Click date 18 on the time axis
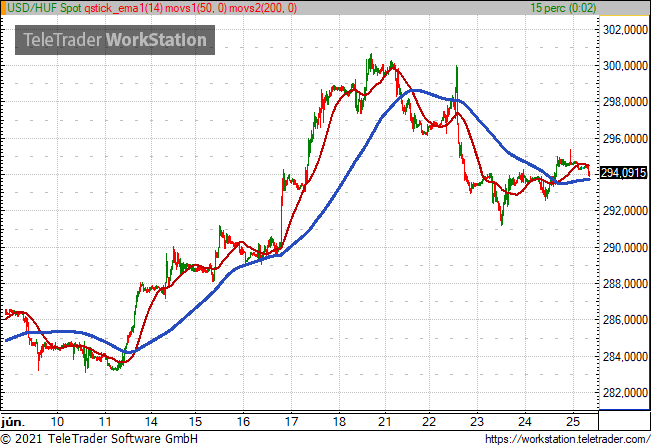Image resolution: width=651 pixels, height=448 pixels. 339,422
